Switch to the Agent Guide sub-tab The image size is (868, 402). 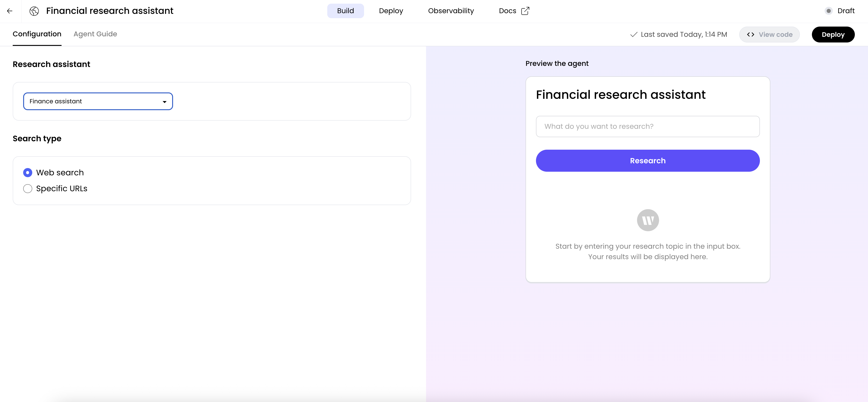coord(95,34)
